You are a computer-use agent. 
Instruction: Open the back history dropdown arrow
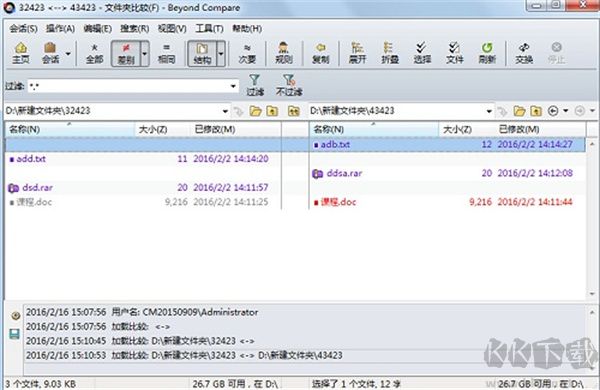pos(566,111)
